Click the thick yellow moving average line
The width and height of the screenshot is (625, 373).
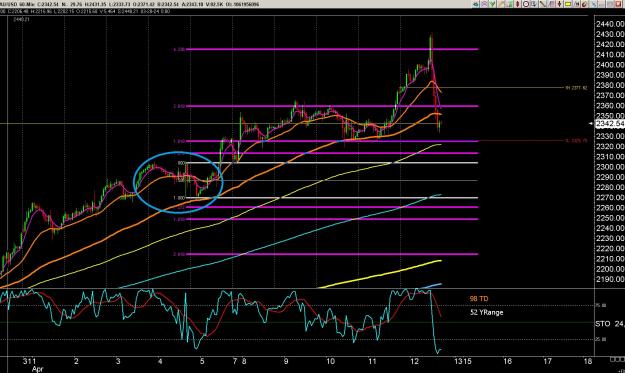[379, 274]
